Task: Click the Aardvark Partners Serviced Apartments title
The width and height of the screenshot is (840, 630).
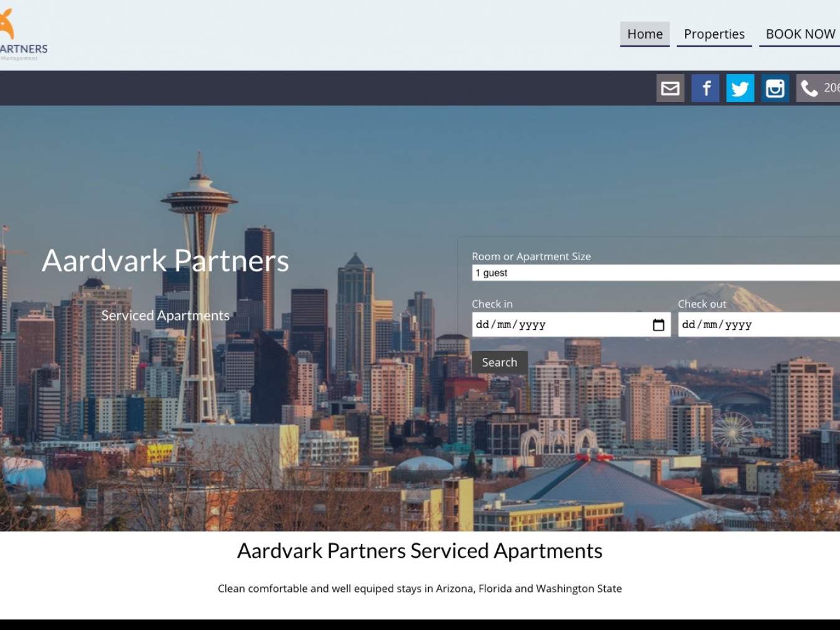Action: 420,551
